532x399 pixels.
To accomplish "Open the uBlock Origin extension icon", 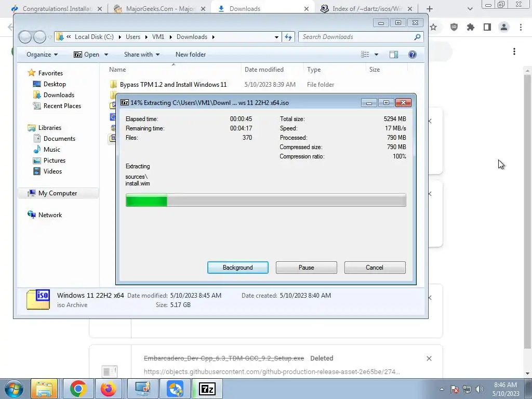I will 454,27.
